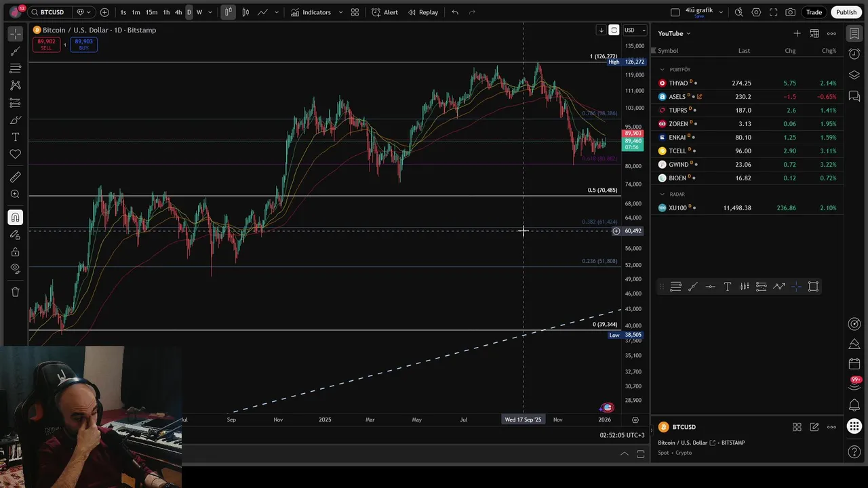The image size is (868, 488).
Task: Select THYAO in the watchlist
Action: tap(748, 83)
